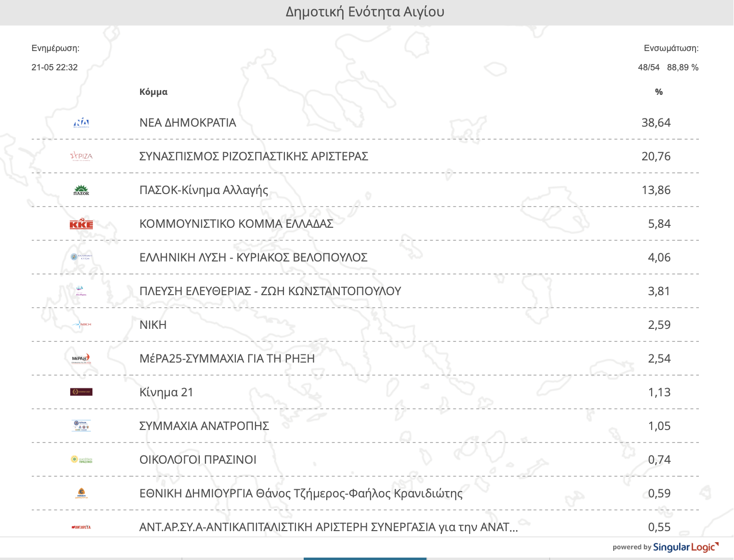
Task: Select the ΝΙΚΗ party name text
Action: [x=153, y=325]
